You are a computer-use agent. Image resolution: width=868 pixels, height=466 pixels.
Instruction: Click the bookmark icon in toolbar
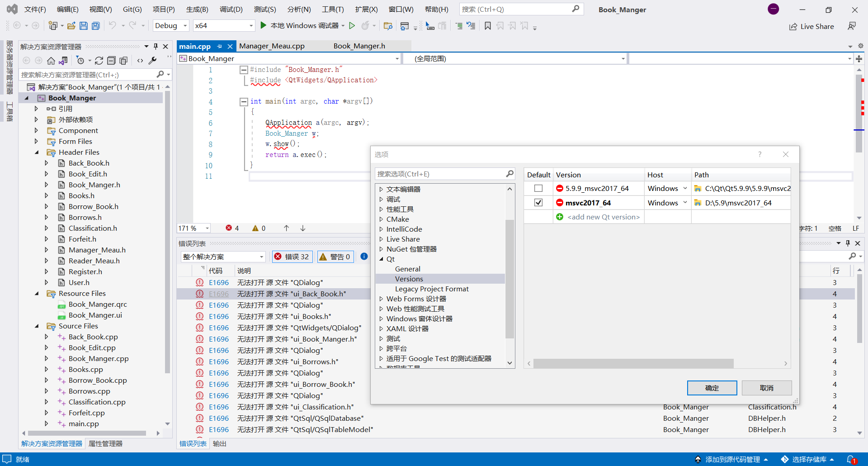[x=487, y=26]
